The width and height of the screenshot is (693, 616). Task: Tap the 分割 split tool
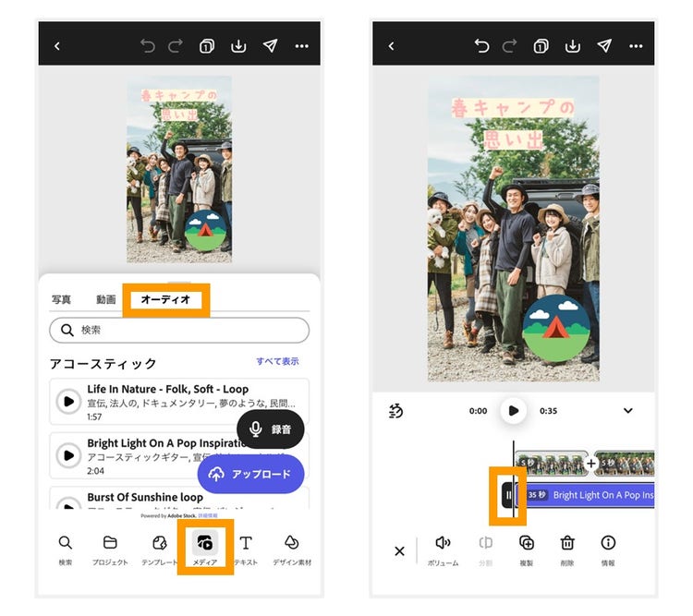tap(485, 550)
